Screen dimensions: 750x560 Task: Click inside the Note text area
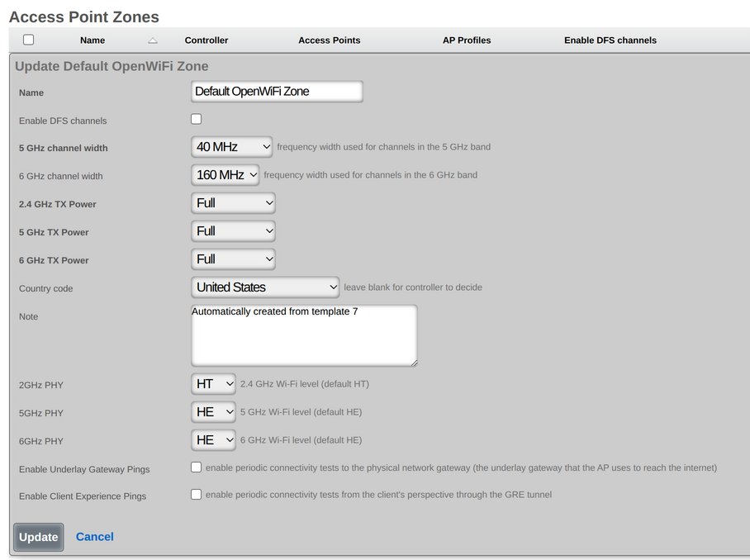click(x=304, y=335)
